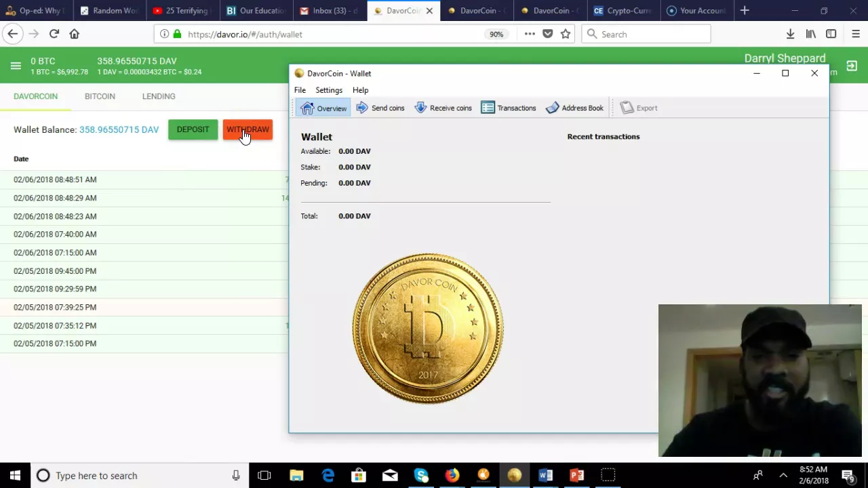Image resolution: width=868 pixels, height=488 pixels.
Task: Click the wallet balance 358.96550715 DAV value
Action: tap(119, 129)
